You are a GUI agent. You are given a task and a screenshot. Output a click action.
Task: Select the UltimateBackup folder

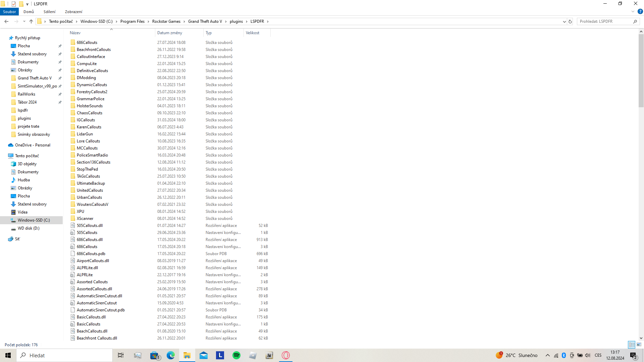91,183
